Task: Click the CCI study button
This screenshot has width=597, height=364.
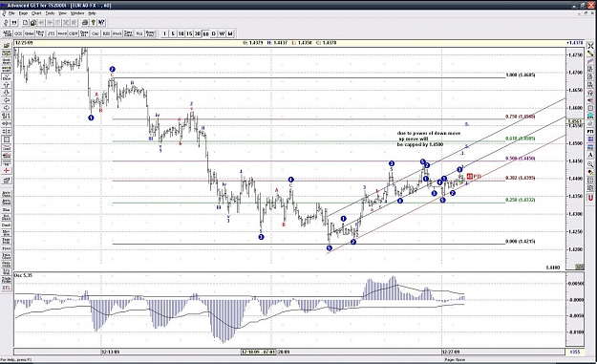Action: click(x=18, y=33)
